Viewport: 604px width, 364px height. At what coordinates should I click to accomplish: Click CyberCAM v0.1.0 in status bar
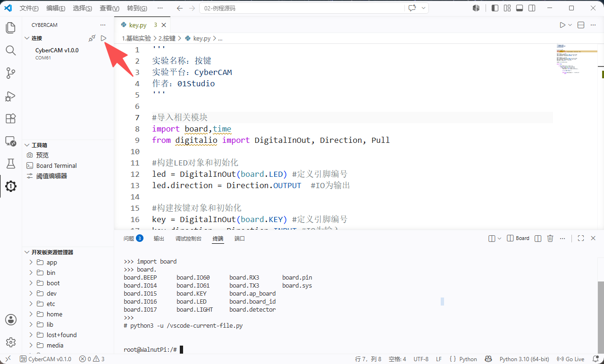[x=46, y=359]
